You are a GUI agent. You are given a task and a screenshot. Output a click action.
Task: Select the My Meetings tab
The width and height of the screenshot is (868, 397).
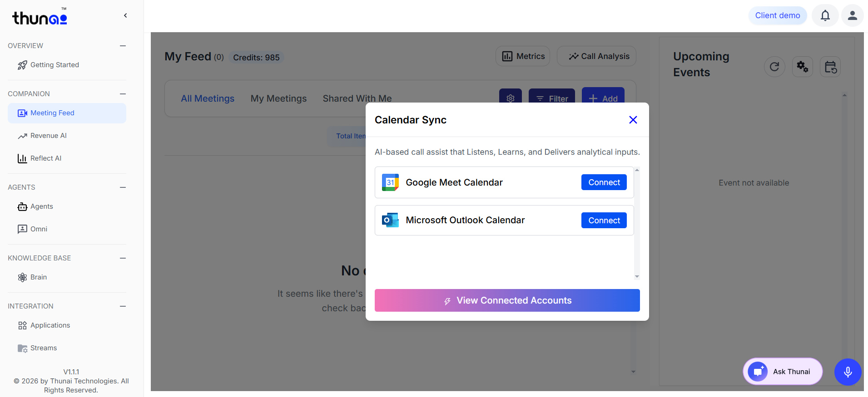tap(278, 98)
